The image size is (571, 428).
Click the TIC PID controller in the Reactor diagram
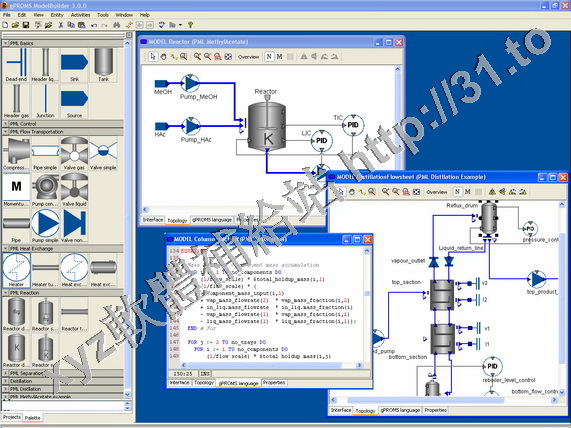point(353,125)
